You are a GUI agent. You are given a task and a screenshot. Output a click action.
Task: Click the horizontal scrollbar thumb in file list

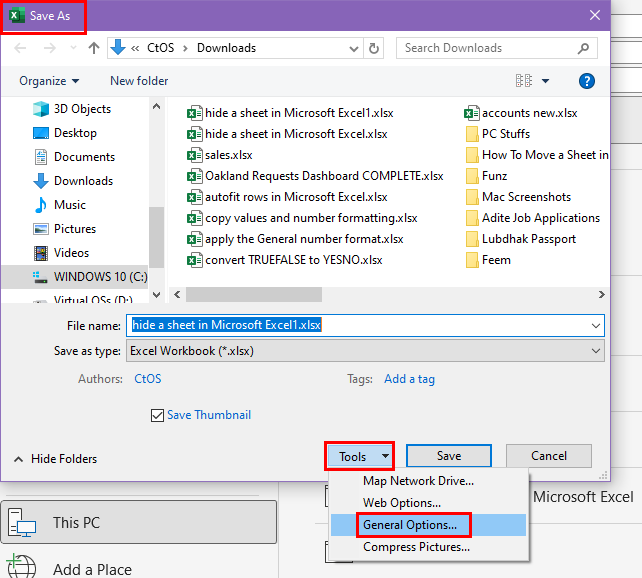click(254, 294)
